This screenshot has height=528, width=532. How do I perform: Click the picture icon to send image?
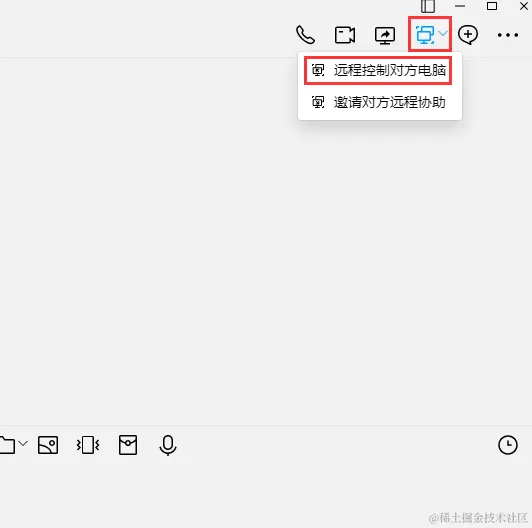(48, 445)
